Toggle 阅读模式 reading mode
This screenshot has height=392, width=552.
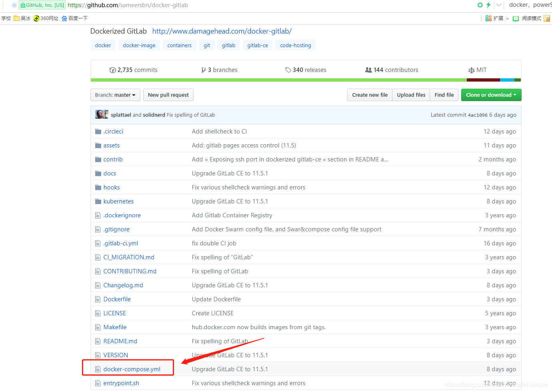coord(527,18)
